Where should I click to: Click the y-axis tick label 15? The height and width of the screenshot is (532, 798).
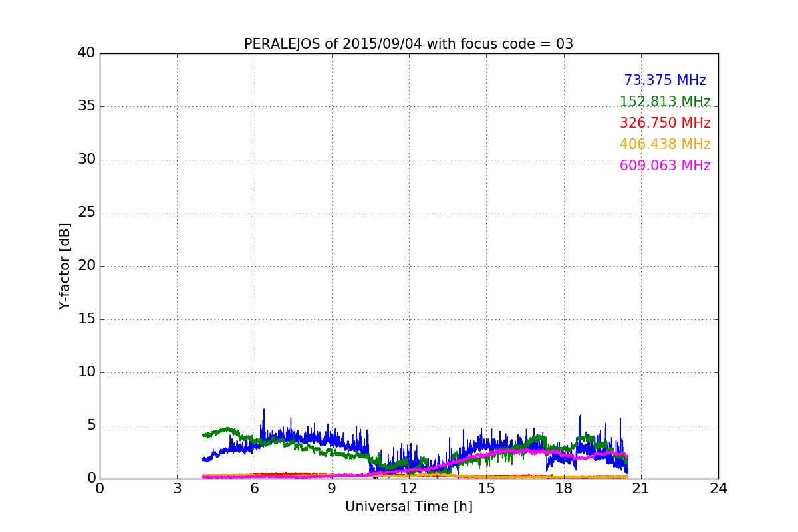[x=86, y=319]
